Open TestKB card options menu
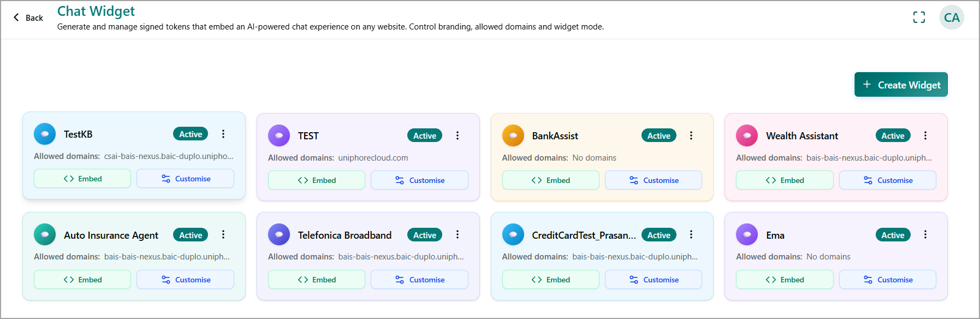This screenshot has width=980, height=319. pos(223,134)
